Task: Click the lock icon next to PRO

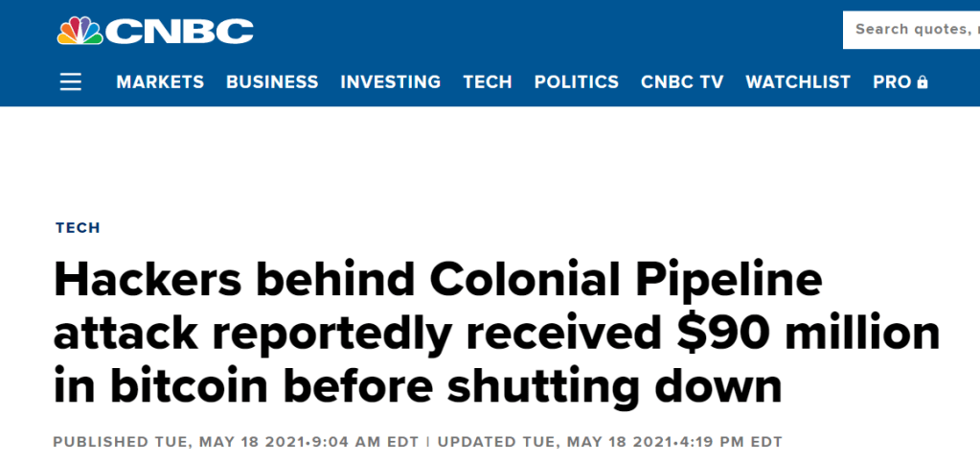Action: pyautogui.click(x=923, y=82)
